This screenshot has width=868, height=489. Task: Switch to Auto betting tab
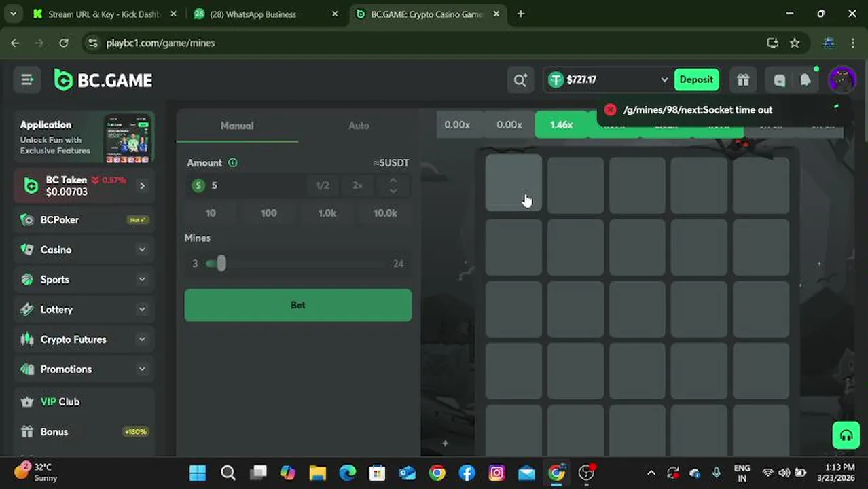click(x=359, y=126)
